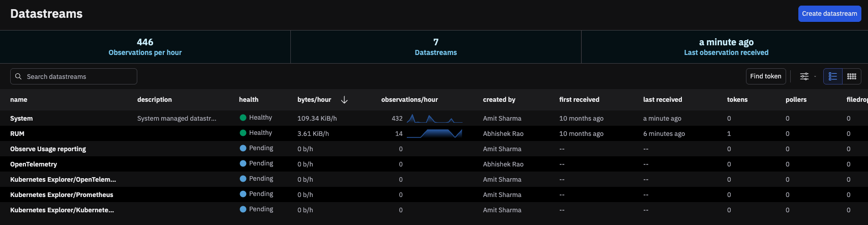Sort by observations/hour column header
The width and height of the screenshot is (868, 225).
click(x=409, y=100)
